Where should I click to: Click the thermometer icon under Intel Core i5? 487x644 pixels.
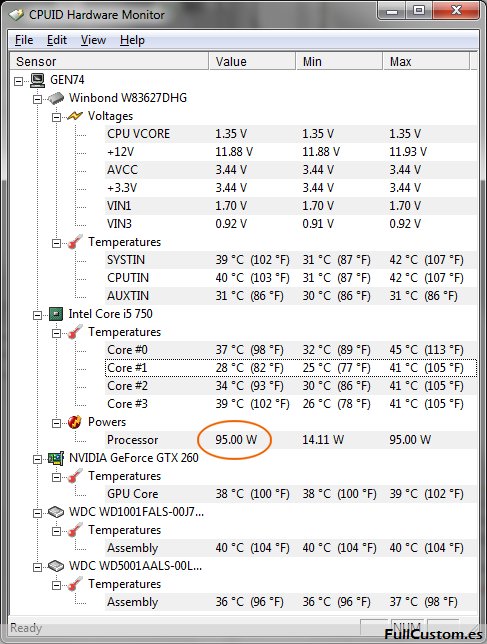(75, 332)
